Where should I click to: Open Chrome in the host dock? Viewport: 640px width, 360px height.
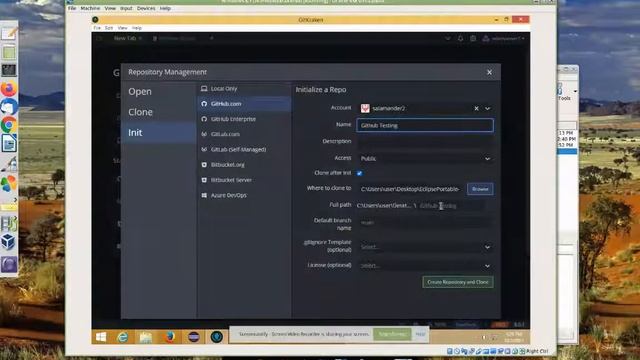coord(9,125)
